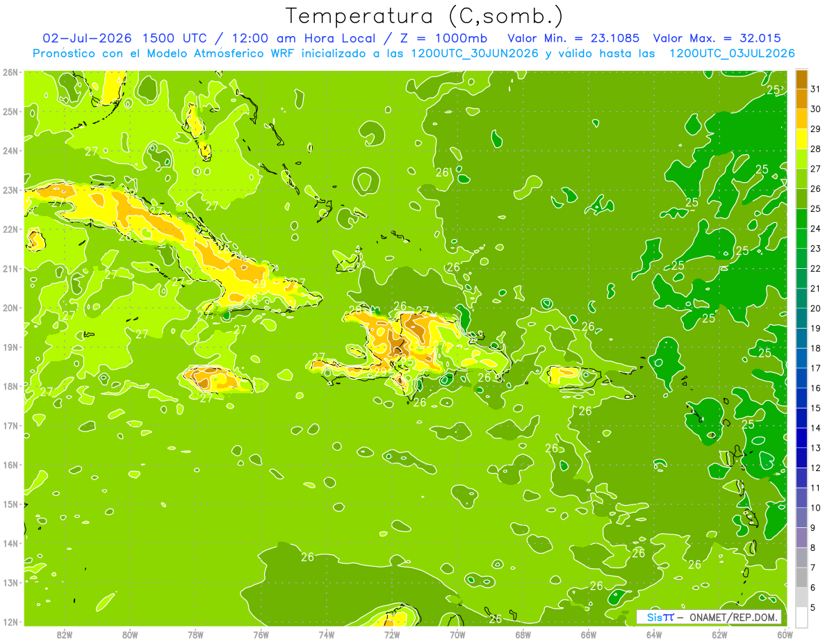Click the color bar label 28
The width and height of the screenshot is (834, 644).
point(815,149)
